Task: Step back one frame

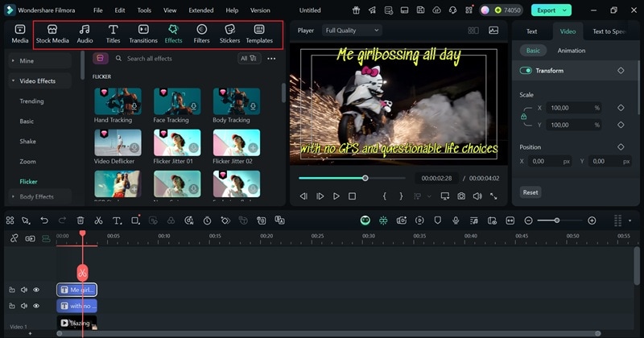Action: tap(303, 196)
